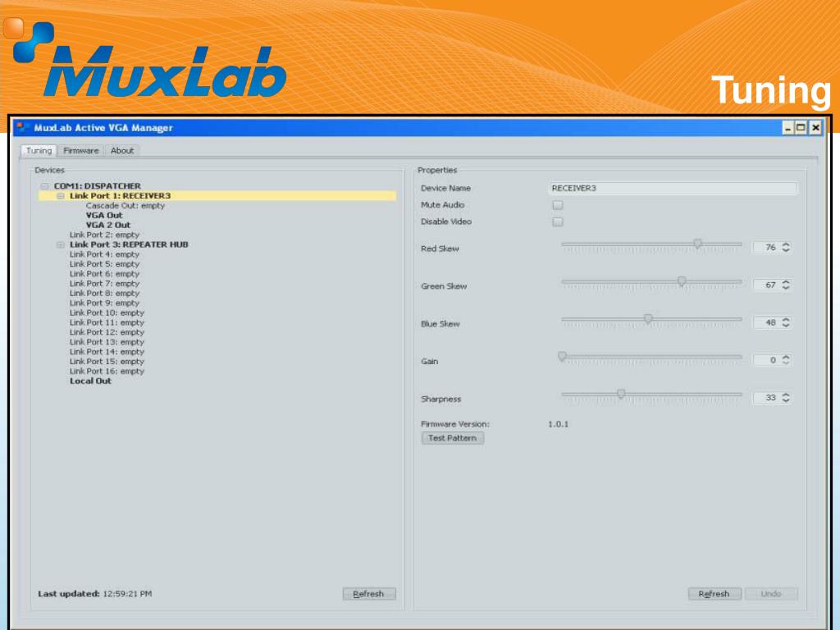The height and width of the screenshot is (630, 840).
Task: Click the firmware version text 1.0.1
Action: pyautogui.click(x=558, y=424)
